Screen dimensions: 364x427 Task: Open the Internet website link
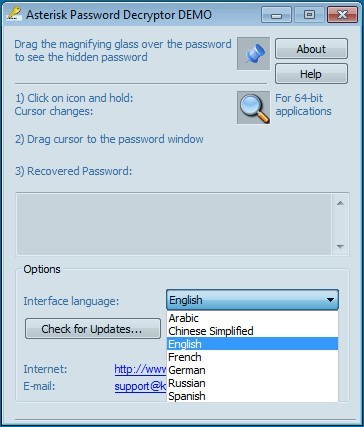(140, 369)
